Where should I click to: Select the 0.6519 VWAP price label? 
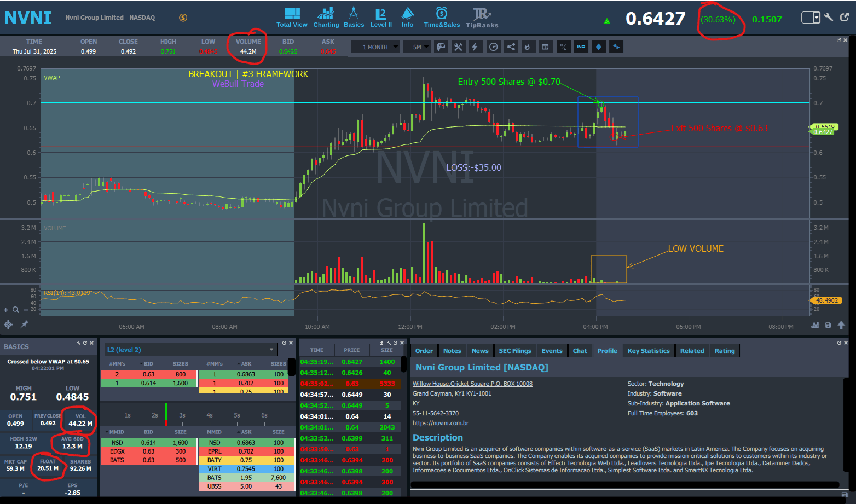pos(824,126)
